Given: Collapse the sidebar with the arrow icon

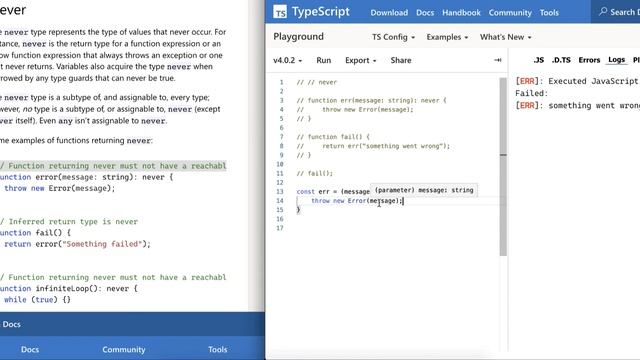Looking at the screenshot, I should pyautogui.click(x=498, y=60).
